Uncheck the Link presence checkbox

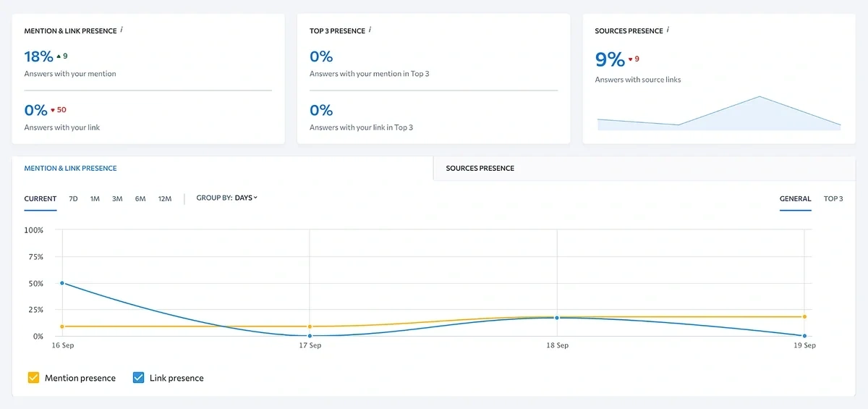tap(138, 378)
